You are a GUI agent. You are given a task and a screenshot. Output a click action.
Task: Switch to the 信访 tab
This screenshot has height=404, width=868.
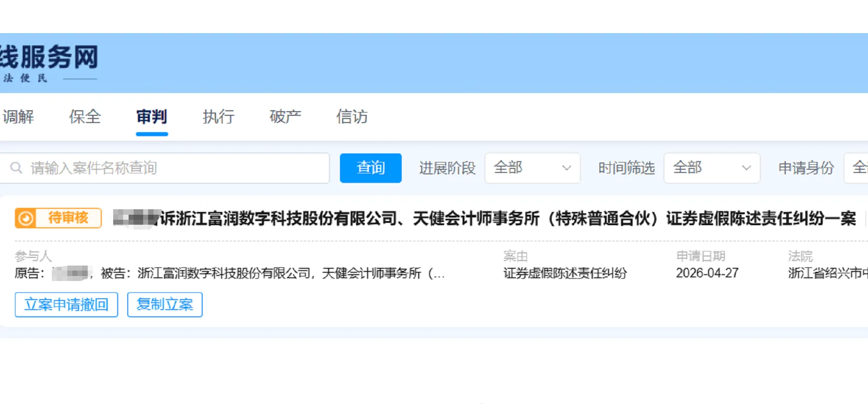tap(352, 117)
